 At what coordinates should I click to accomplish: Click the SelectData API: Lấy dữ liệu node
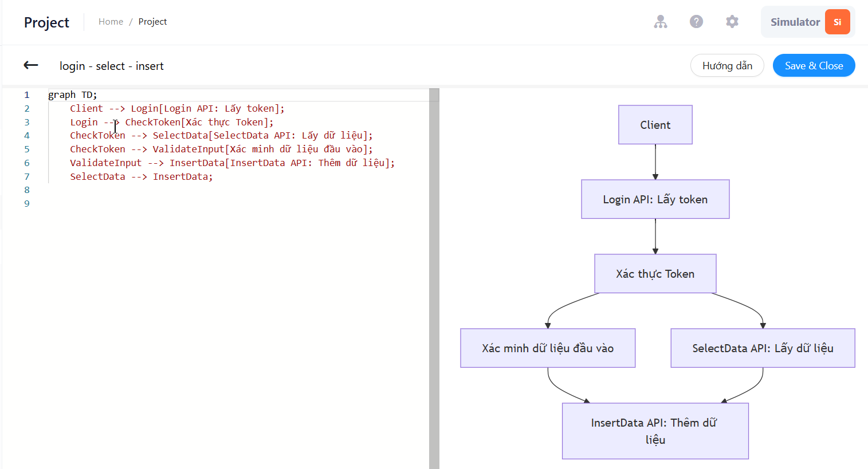coord(763,348)
